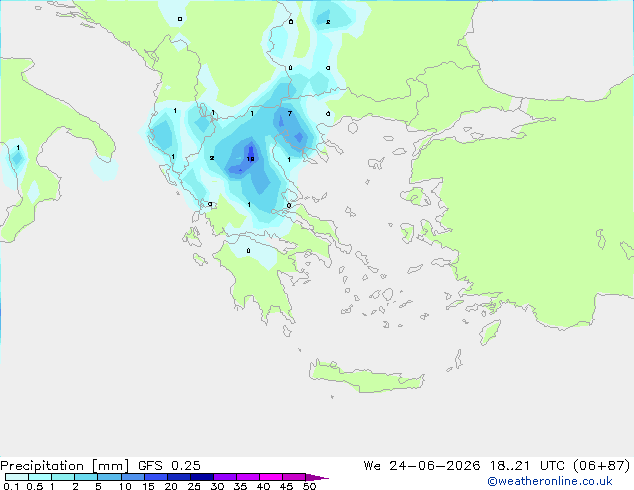Click the over-50 arrow tip of legend
Screen dimensions: 634x490
[x=317, y=477]
